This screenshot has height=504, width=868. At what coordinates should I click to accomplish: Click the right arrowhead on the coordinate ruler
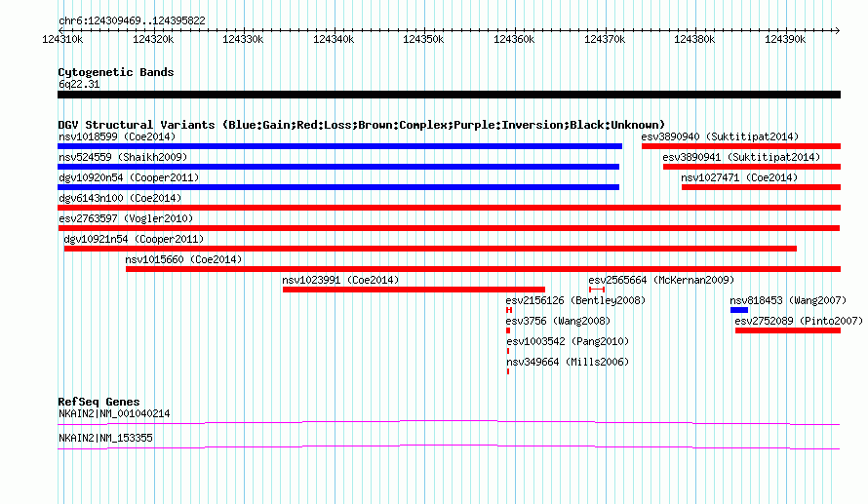(838, 30)
